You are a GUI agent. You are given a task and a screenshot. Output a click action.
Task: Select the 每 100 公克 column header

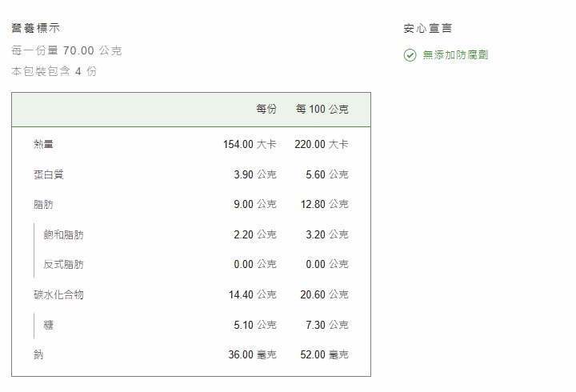(x=322, y=110)
